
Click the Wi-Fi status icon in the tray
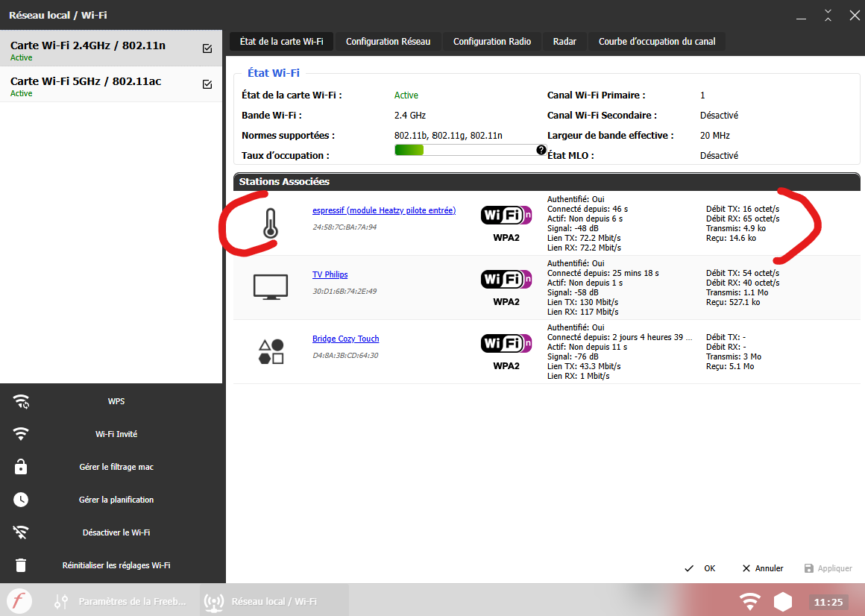tap(749, 601)
